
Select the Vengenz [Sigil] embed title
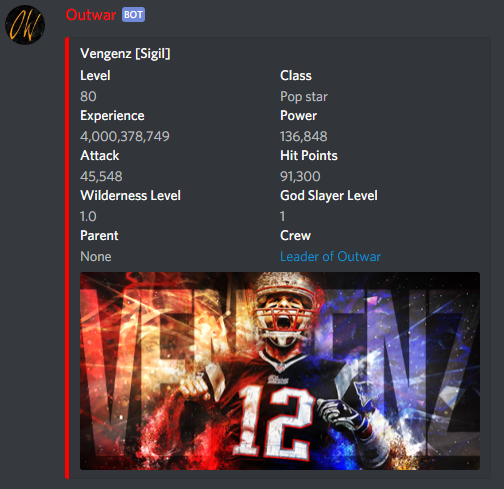click(125, 53)
